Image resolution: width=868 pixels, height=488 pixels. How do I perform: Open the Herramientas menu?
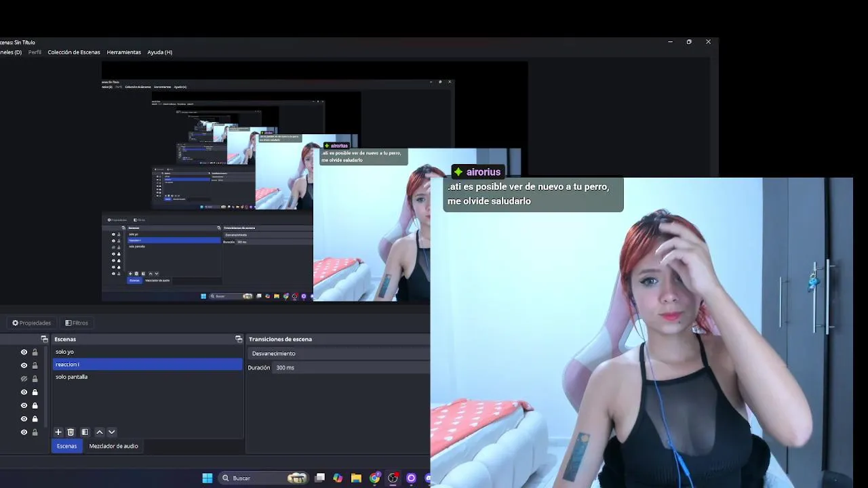click(123, 52)
